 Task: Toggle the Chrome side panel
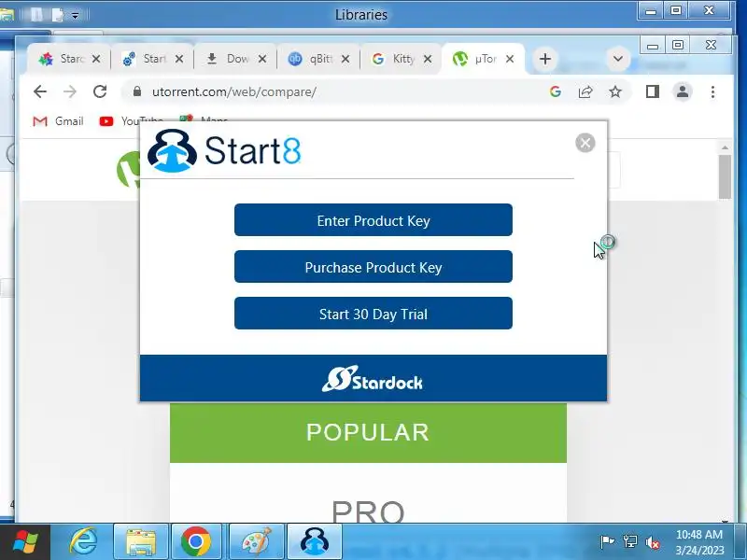(x=652, y=91)
